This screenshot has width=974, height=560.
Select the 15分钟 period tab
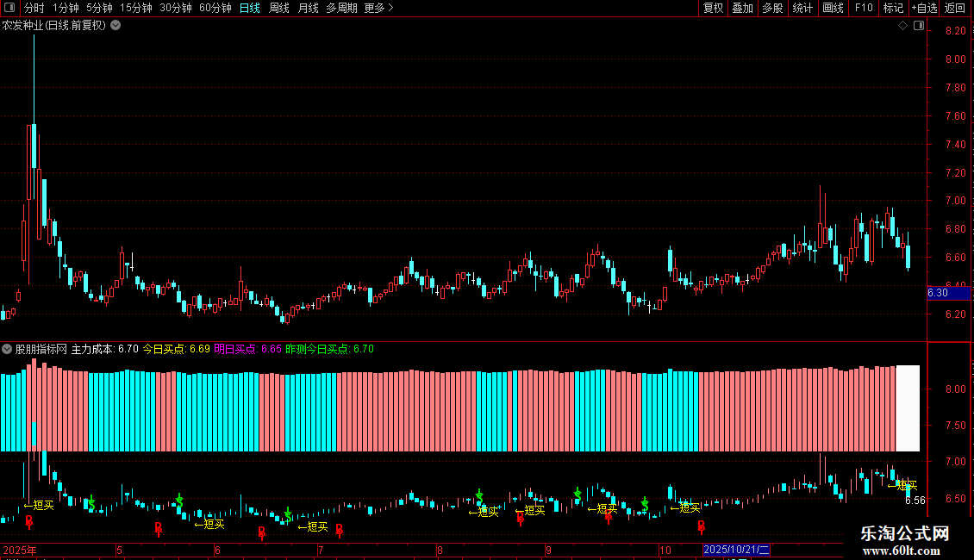136,8
